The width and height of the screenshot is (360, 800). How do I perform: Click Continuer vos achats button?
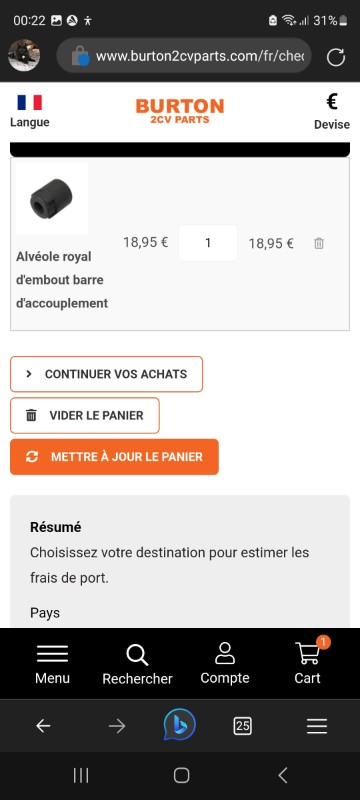(107, 374)
